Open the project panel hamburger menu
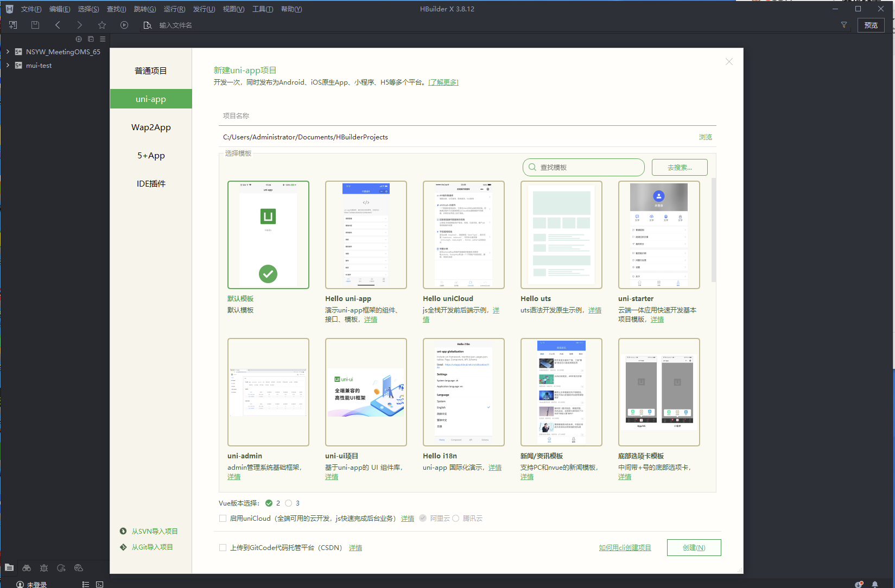 click(x=103, y=39)
